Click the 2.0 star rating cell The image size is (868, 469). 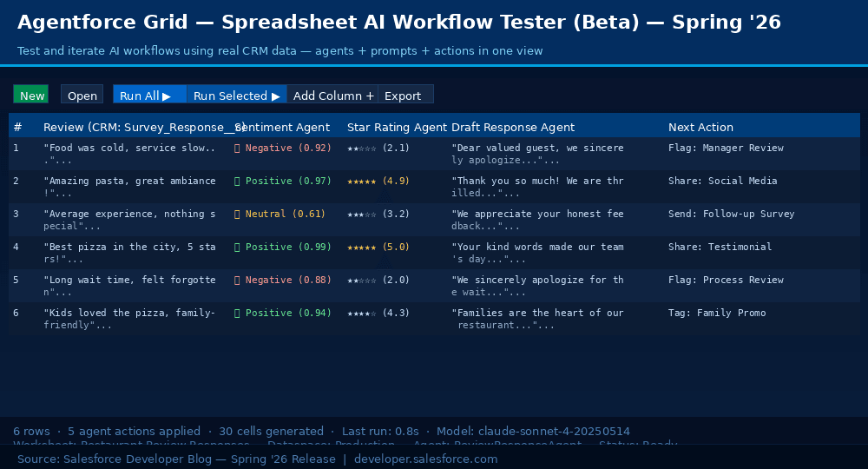(x=378, y=281)
